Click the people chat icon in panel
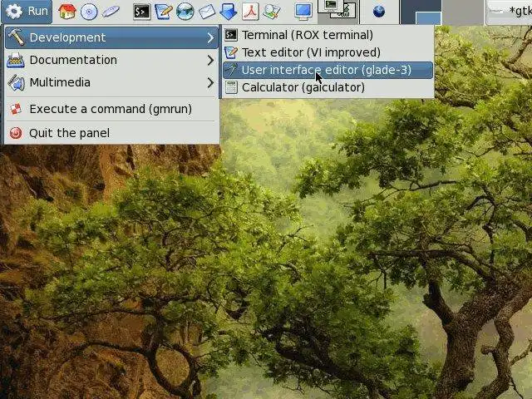532x399 pixels. (272, 12)
